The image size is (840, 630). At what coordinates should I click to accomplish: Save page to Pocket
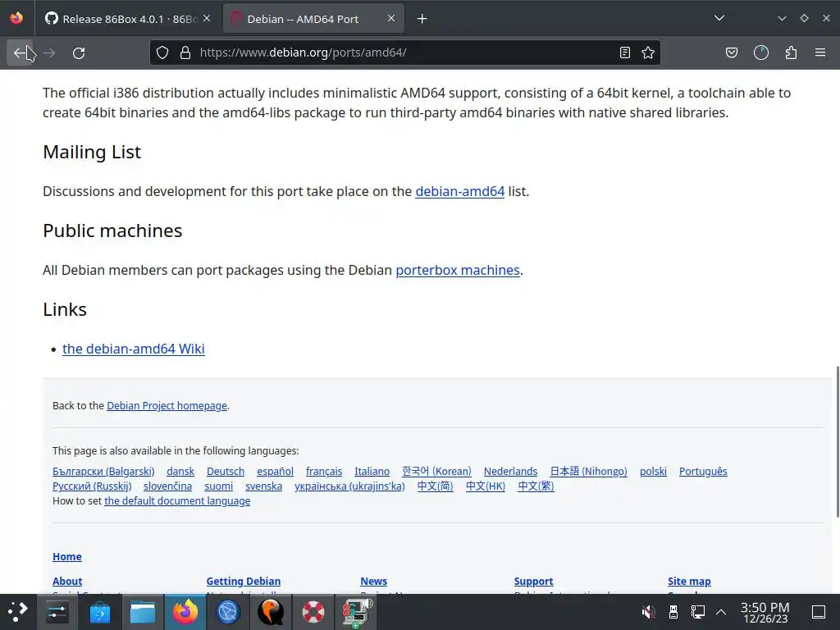731,52
